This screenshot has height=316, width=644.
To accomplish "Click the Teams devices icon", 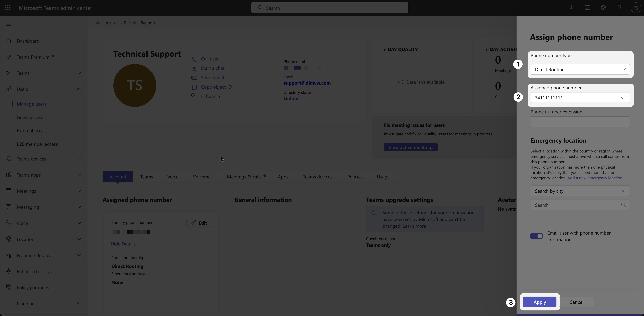I will click(x=9, y=159).
